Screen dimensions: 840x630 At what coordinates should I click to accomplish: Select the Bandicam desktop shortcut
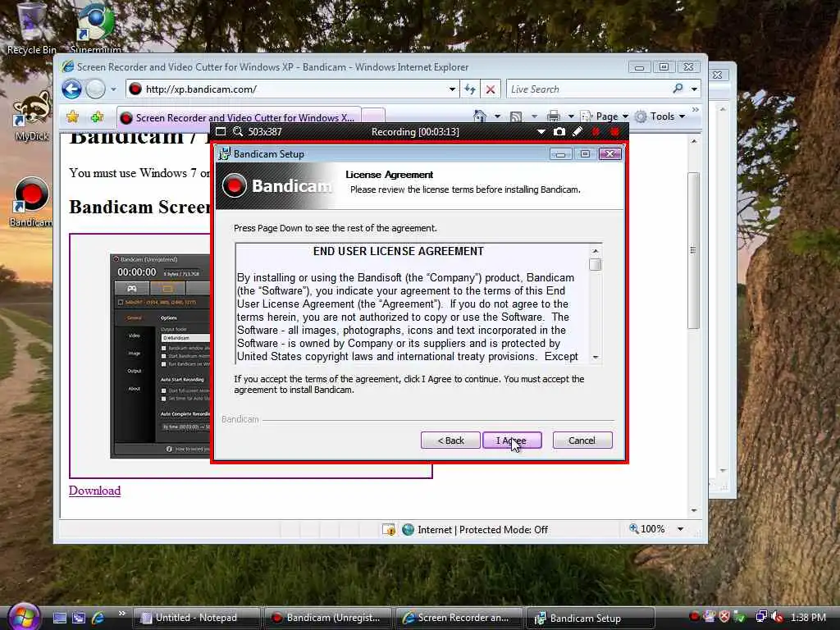31,203
